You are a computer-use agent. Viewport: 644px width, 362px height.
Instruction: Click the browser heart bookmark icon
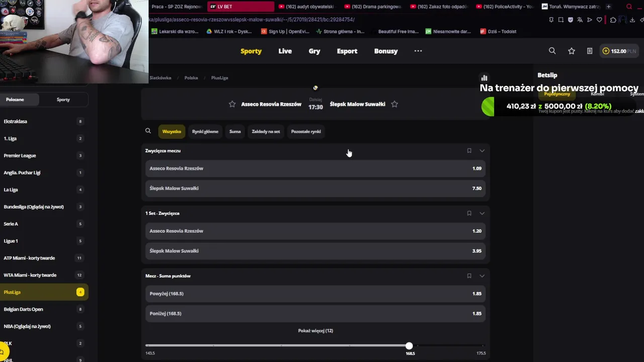599,20
